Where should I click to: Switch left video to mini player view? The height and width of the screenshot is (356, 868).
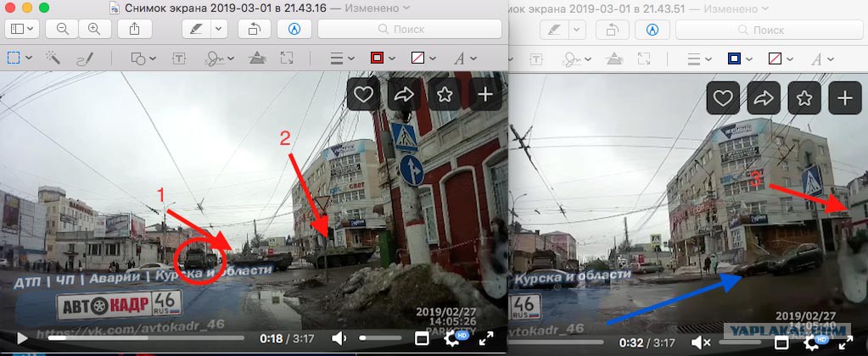422,338
